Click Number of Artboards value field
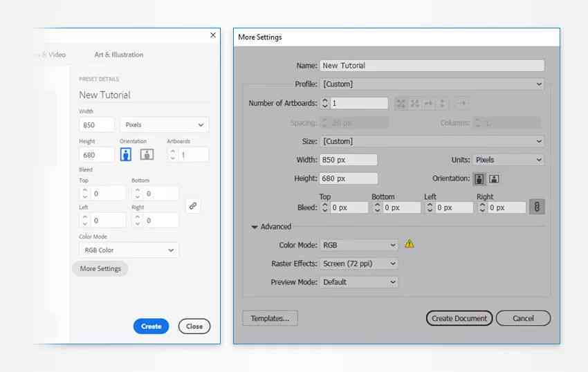This screenshot has width=588, height=372. tap(359, 103)
